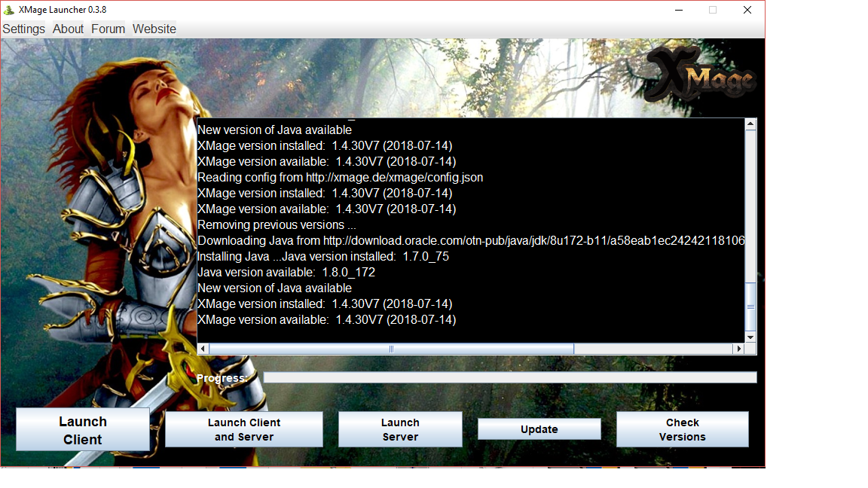The width and height of the screenshot is (868, 488).
Task: Click the console scroll-up arrow
Action: [750, 124]
